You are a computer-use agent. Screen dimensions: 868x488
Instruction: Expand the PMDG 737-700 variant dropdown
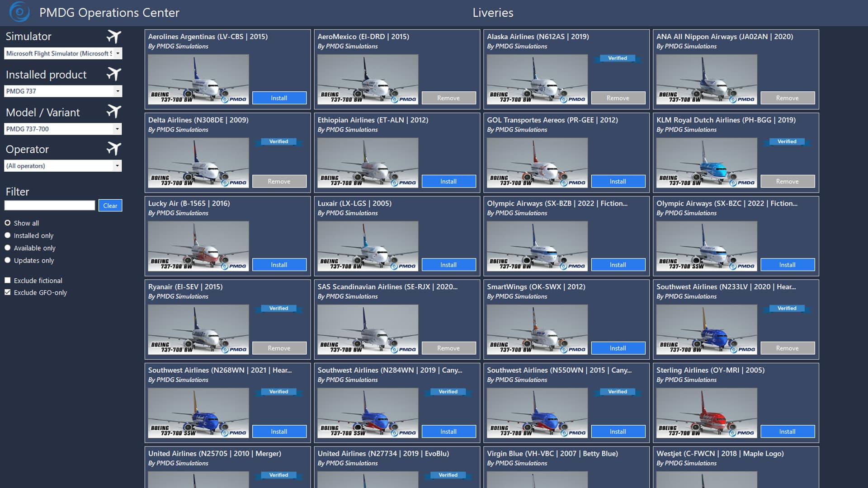[x=118, y=129]
